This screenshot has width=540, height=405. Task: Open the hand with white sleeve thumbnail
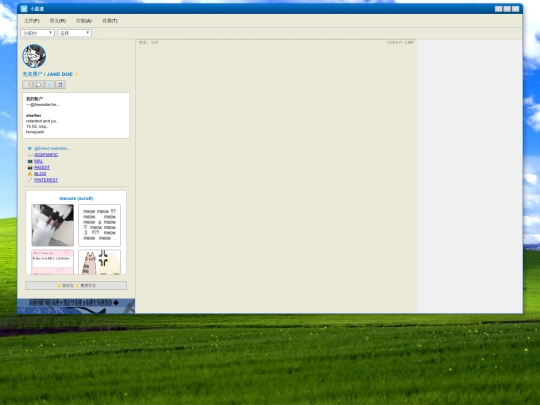[x=52, y=225]
